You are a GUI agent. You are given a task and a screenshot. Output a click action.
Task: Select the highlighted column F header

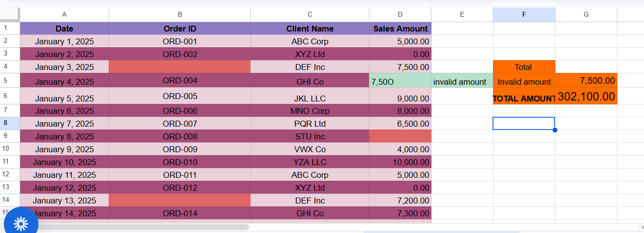pyautogui.click(x=524, y=15)
